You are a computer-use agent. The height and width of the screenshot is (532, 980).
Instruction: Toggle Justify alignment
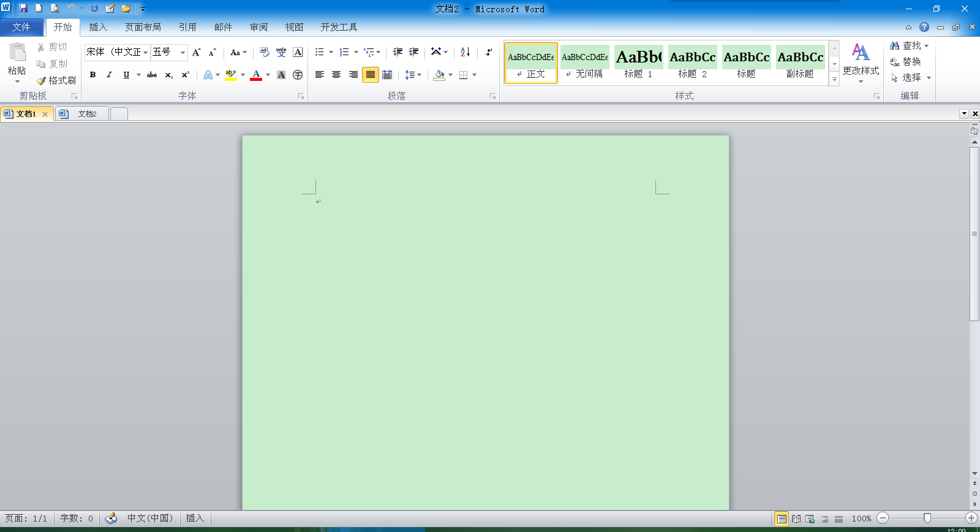coord(371,75)
